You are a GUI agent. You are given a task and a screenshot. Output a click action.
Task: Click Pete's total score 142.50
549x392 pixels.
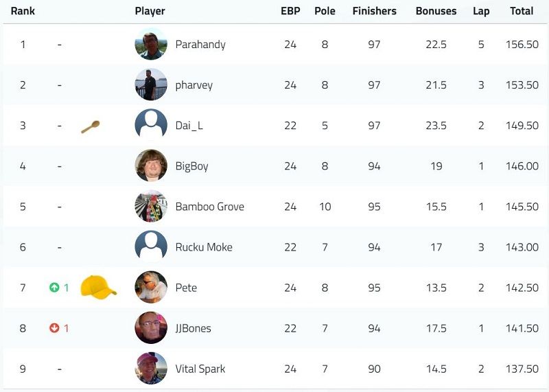[522, 288]
